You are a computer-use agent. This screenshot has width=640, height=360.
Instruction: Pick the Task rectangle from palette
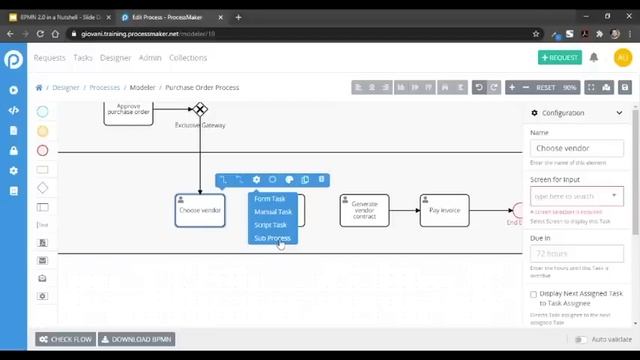pyautogui.click(x=42, y=169)
